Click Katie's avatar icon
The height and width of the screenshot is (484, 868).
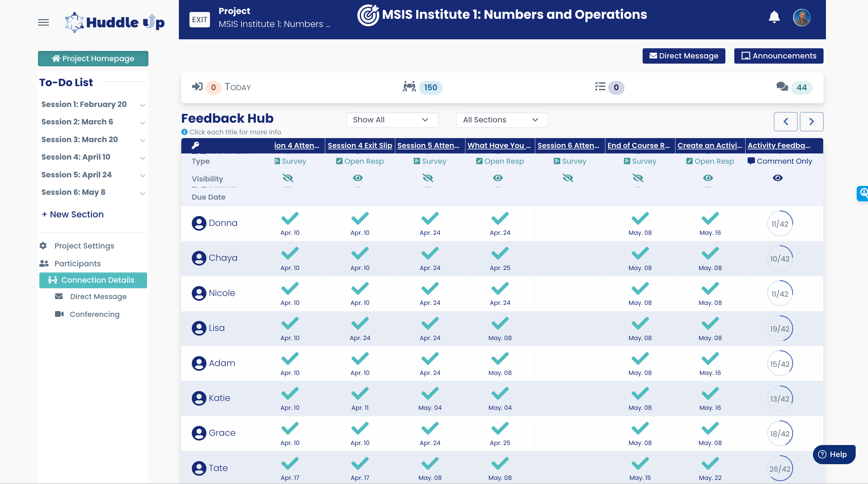point(199,398)
